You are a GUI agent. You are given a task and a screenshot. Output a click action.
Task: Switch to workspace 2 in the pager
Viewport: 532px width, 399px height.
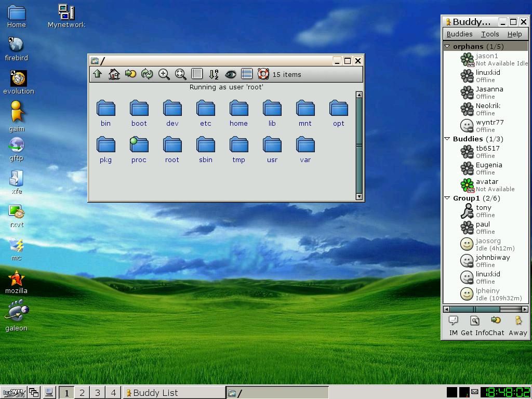point(82,393)
